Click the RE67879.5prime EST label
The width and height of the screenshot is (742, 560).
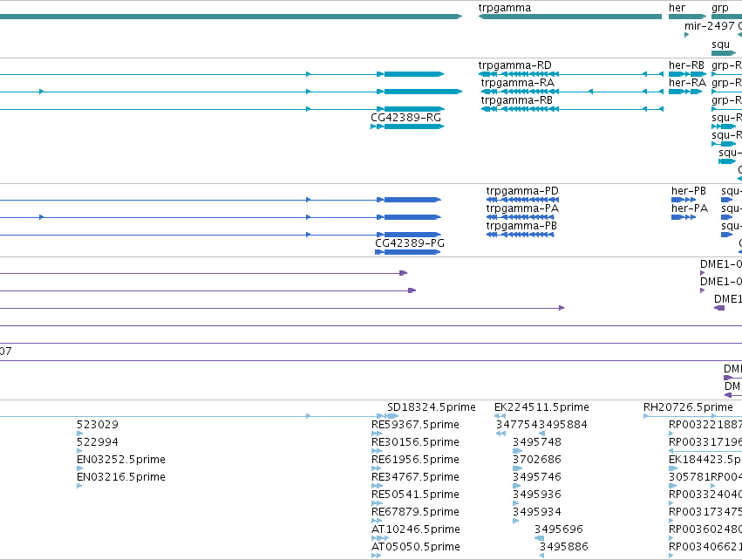(x=415, y=513)
